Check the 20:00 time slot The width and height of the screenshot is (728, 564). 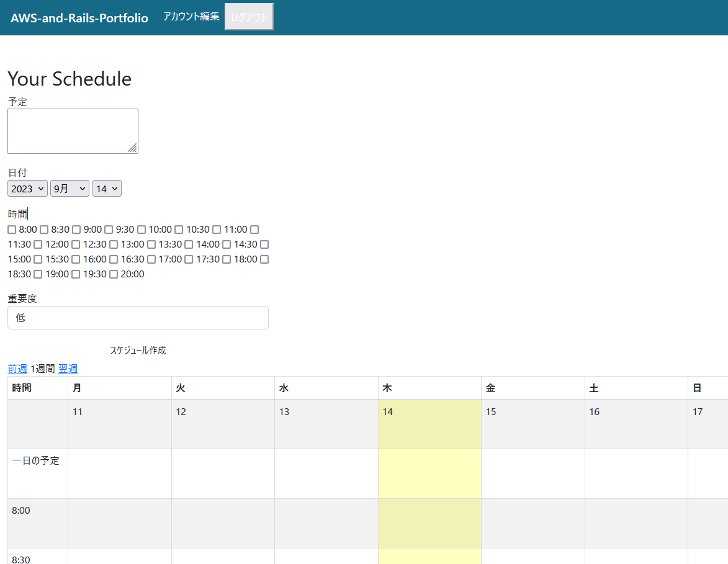click(x=113, y=274)
